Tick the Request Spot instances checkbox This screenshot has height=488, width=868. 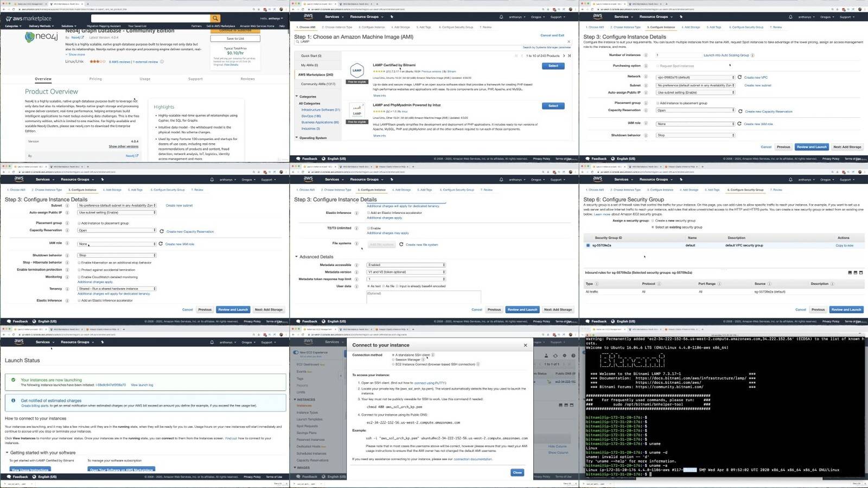[658, 66]
